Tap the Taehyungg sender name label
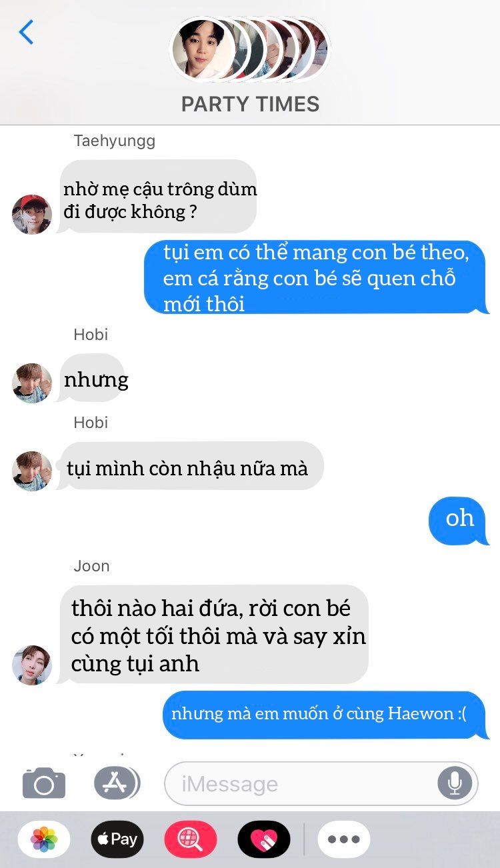 pos(115,141)
